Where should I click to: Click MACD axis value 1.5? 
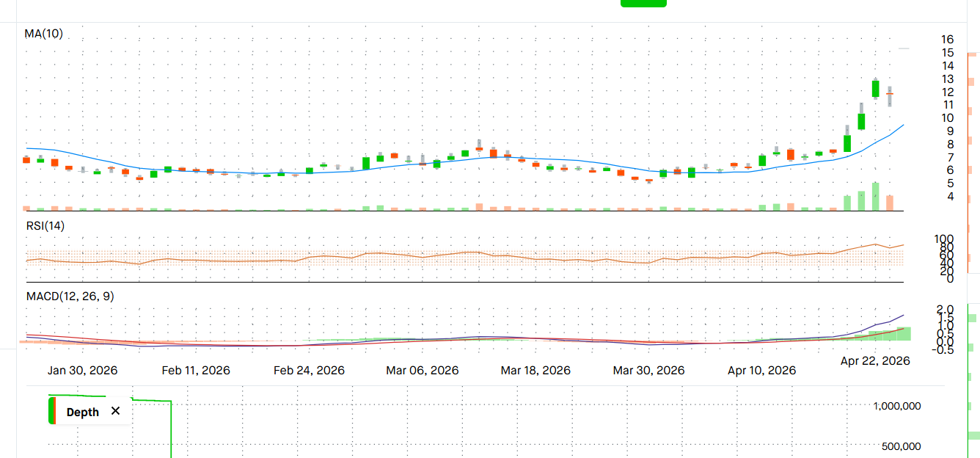[946, 317]
